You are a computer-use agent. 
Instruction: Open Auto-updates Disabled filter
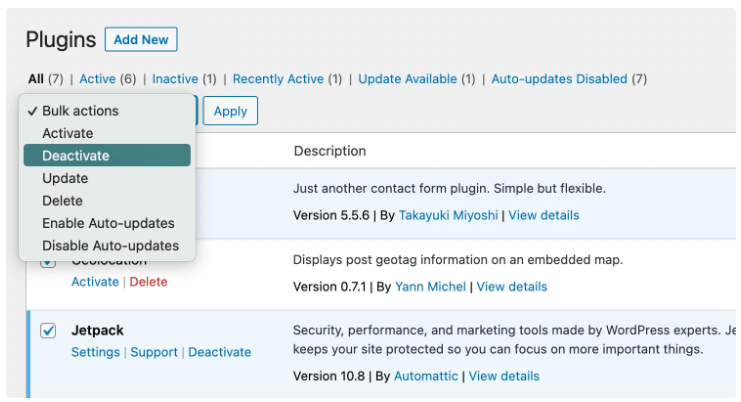tap(559, 79)
